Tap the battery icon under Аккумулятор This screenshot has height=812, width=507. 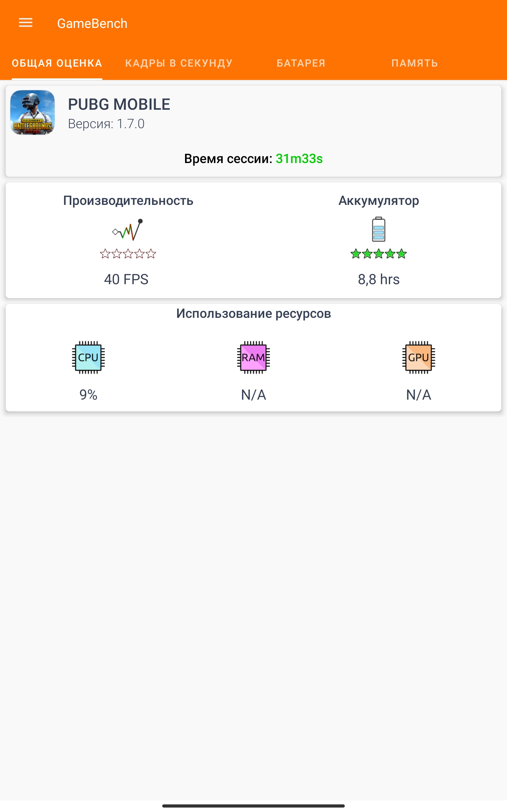pos(379,230)
